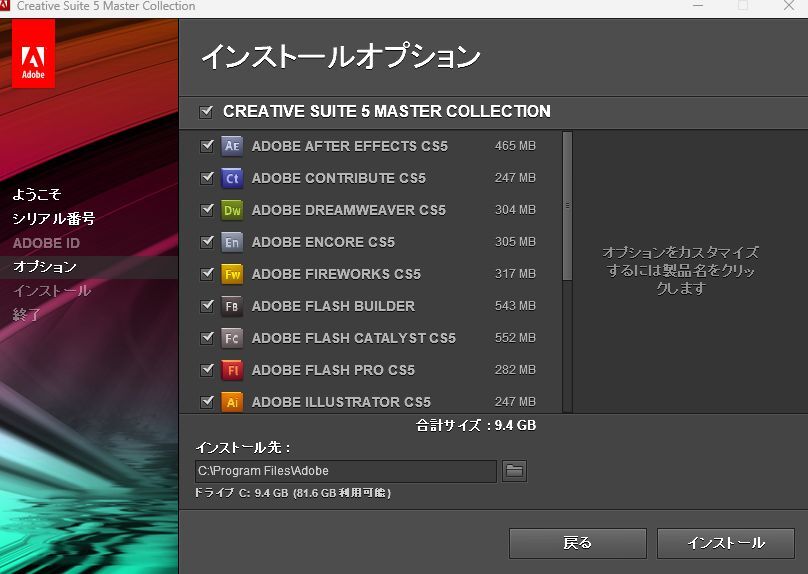Click the Dreamweaver CS5 icon

click(x=232, y=210)
